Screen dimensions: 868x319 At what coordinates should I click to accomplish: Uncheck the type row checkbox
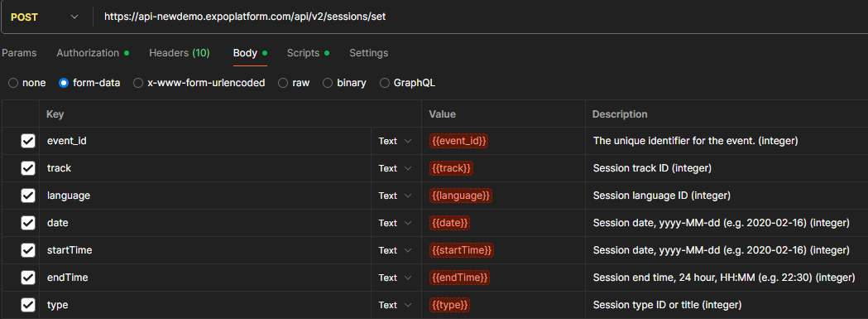tap(27, 305)
